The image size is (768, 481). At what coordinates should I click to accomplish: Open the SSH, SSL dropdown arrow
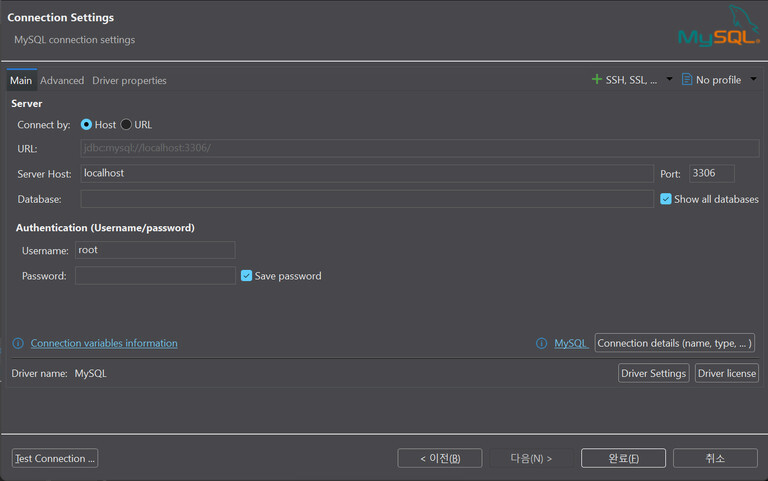click(669, 79)
